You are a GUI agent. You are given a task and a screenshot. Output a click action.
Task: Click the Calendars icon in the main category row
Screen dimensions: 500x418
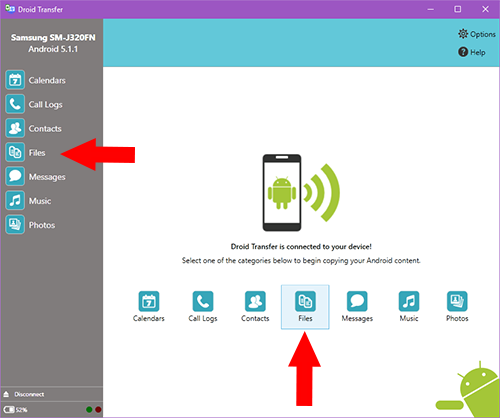point(149,301)
